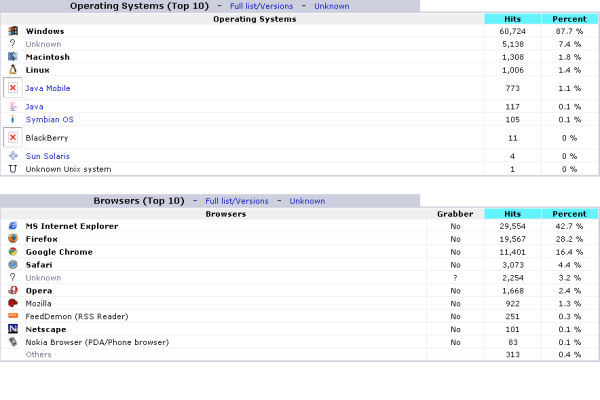Click the Operating Systems Percent column header
The width and height of the screenshot is (600, 400).
(x=569, y=19)
